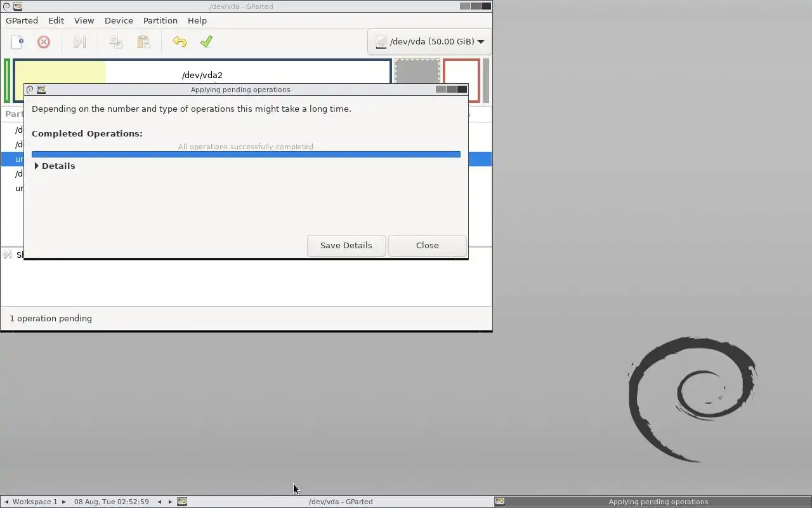Open the Device menu
Viewport: 812px width, 508px height.
(x=119, y=20)
